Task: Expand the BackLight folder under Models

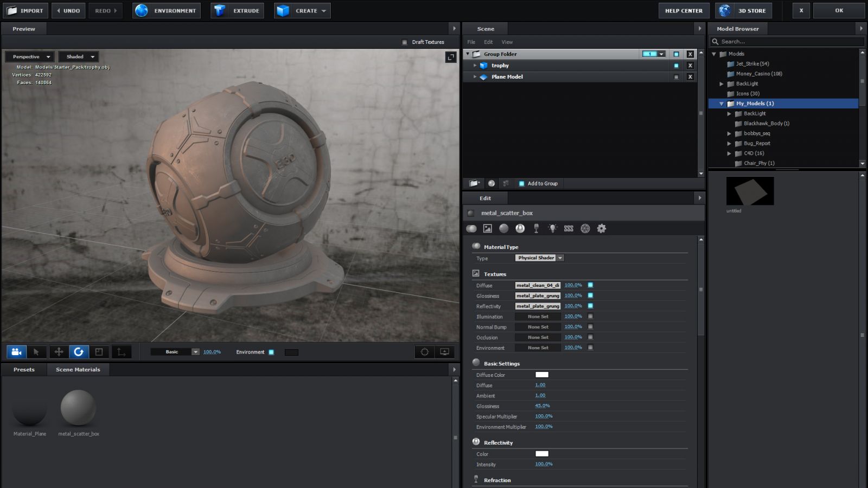Action: point(722,84)
